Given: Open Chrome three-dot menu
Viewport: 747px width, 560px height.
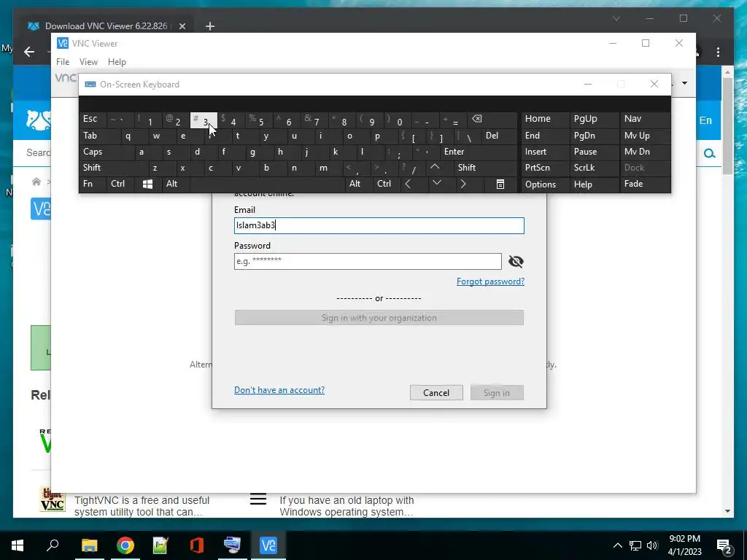Looking at the screenshot, I should (x=718, y=52).
